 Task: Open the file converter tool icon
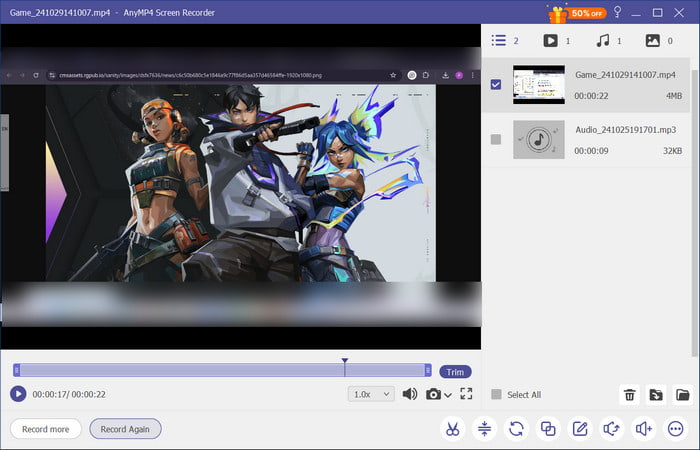click(x=516, y=429)
